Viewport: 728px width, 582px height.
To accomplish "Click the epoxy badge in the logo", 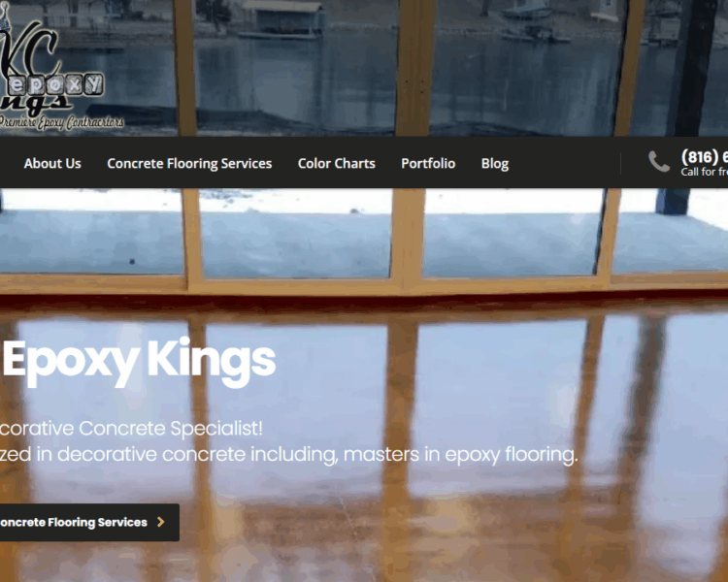I will [55, 85].
